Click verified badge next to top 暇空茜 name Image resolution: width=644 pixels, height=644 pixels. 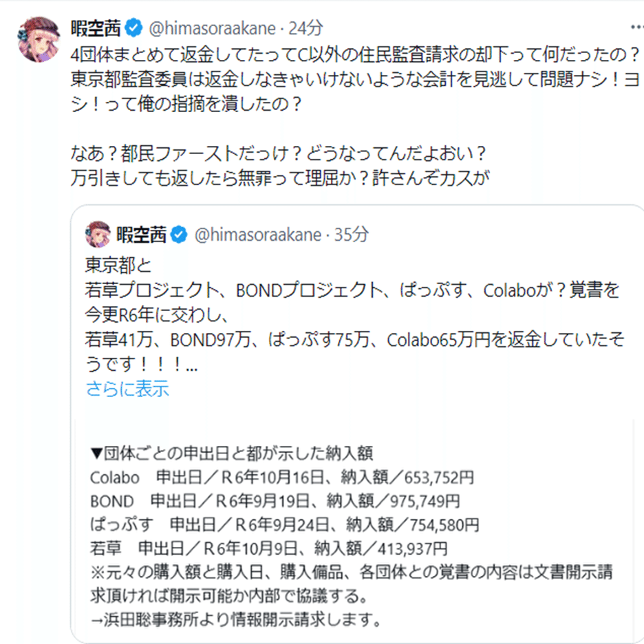point(133,28)
